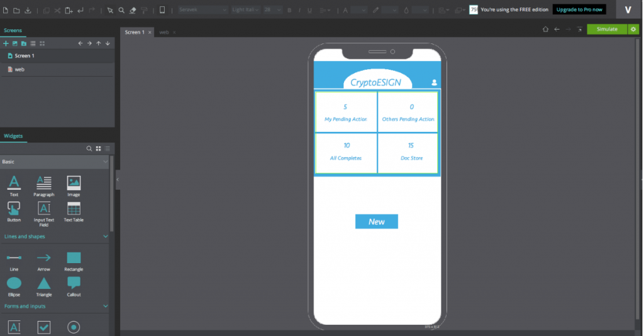Open the Screens panel tab
This screenshot has width=644, height=336.
click(x=13, y=30)
